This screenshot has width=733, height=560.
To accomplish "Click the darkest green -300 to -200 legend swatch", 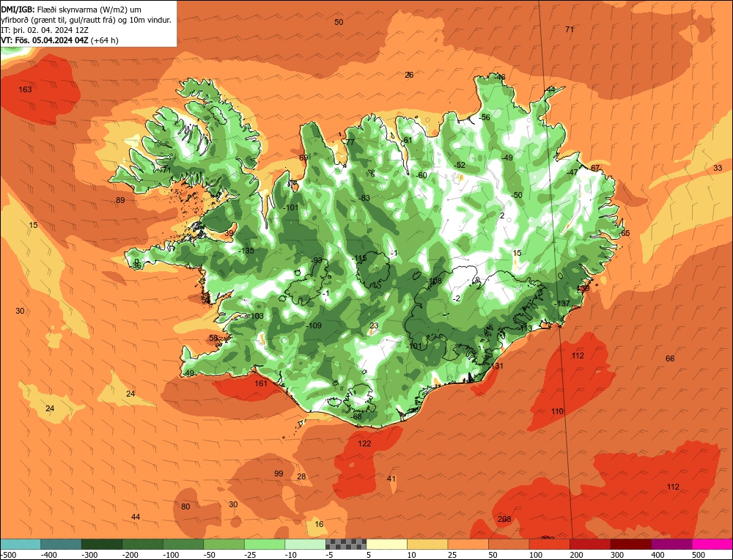I will click(x=102, y=544).
